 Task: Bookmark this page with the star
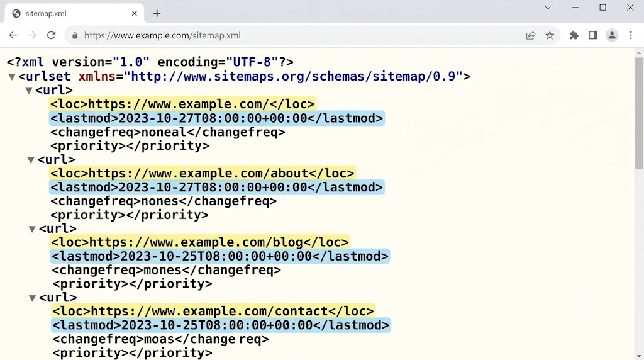click(x=550, y=35)
